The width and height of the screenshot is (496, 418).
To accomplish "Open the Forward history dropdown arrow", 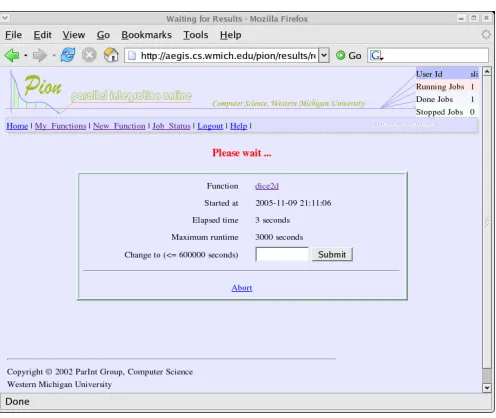I will (x=54, y=56).
